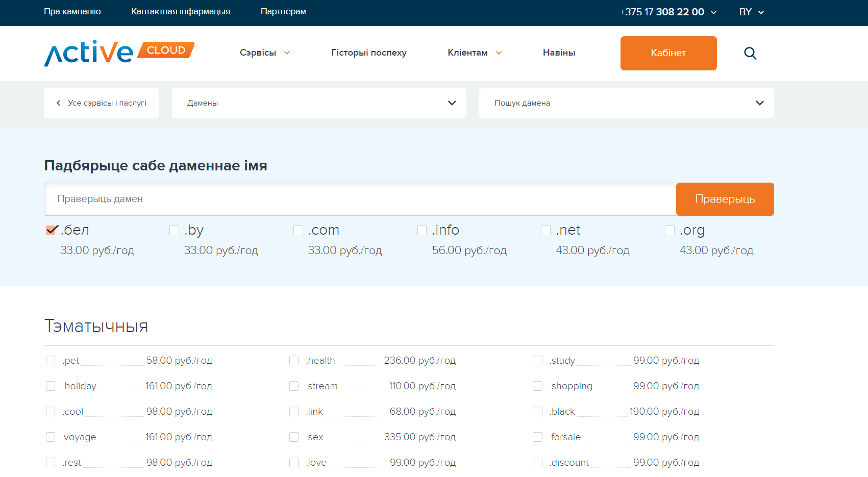Check the .pet domain checkbox
Screen dimensions: 868x477
pos(51,361)
